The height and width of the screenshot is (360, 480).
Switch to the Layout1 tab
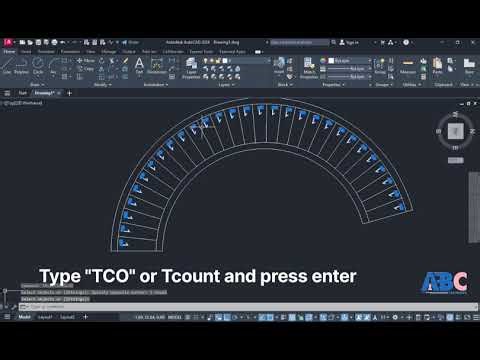[x=45, y=317]
